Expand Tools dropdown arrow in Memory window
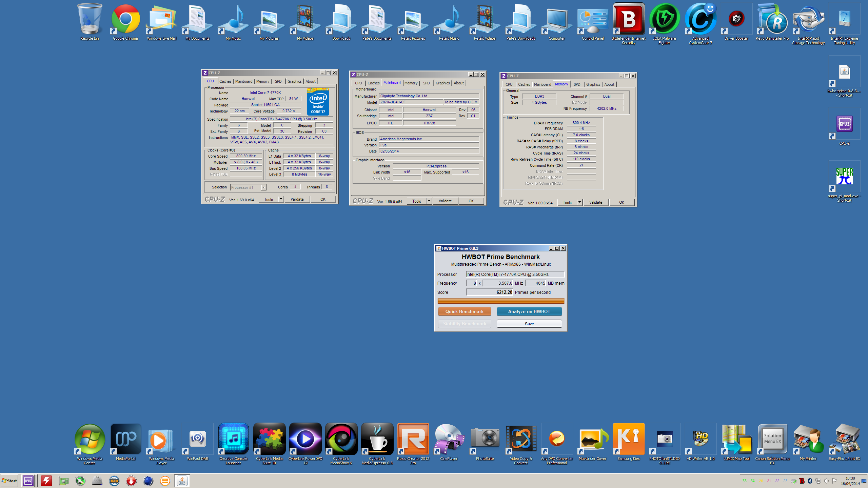 pyautogui.click(x=579, y=202)
